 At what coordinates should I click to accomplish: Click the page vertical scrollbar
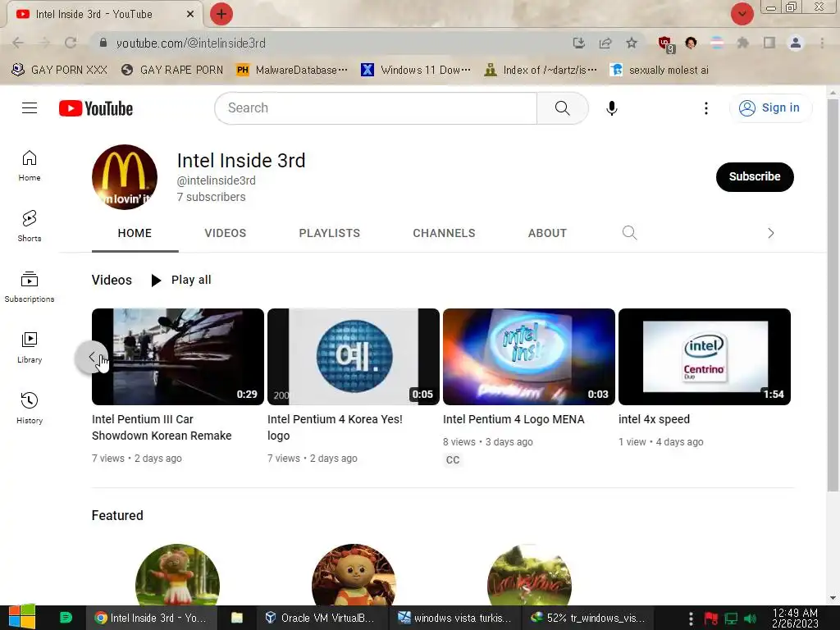click(833, 294)
